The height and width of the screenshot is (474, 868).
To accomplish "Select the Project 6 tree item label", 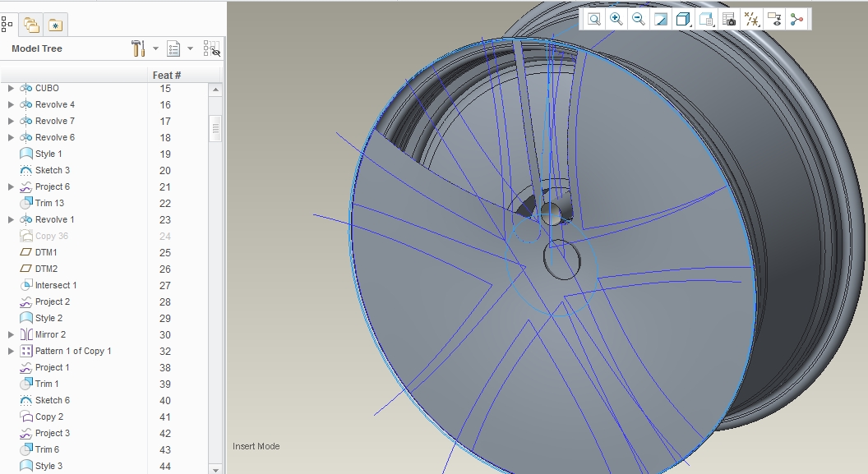I will tap(53, 186).
